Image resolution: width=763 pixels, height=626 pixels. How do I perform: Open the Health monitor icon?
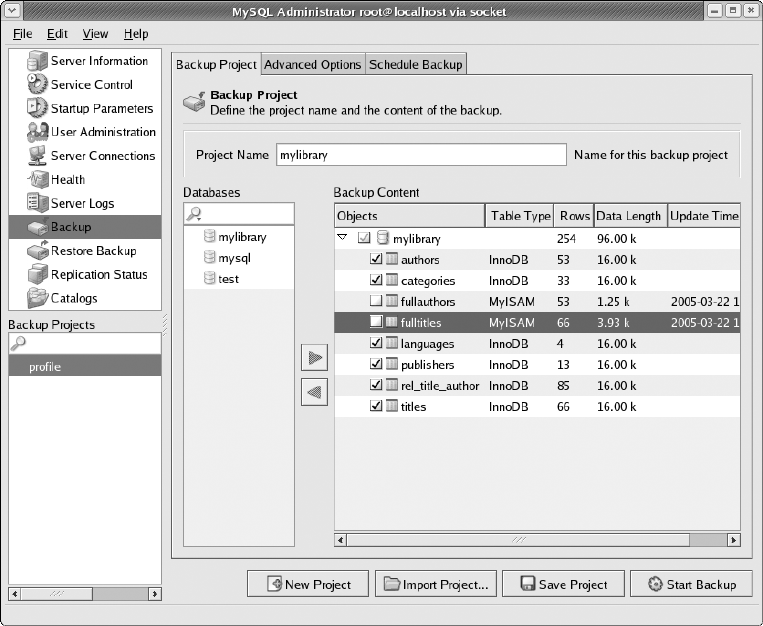click(x=37, y=180)
